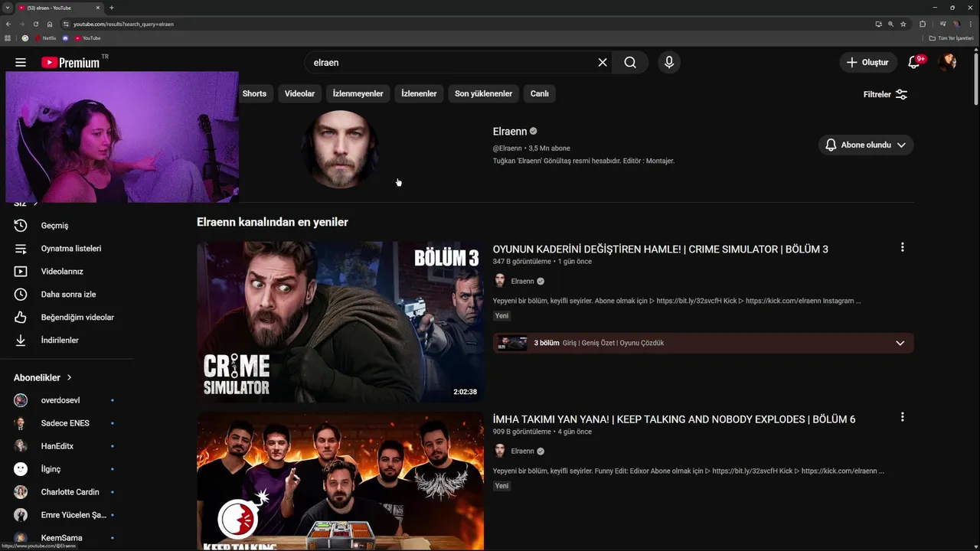This screenshot has height=551, width=980.
Task: Open notifications bell in header
Action: 914,63
